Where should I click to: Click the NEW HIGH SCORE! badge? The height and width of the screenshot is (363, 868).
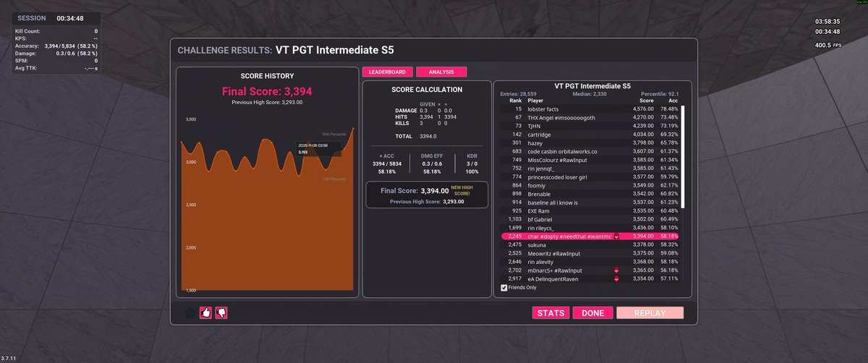tap(462, 189)
